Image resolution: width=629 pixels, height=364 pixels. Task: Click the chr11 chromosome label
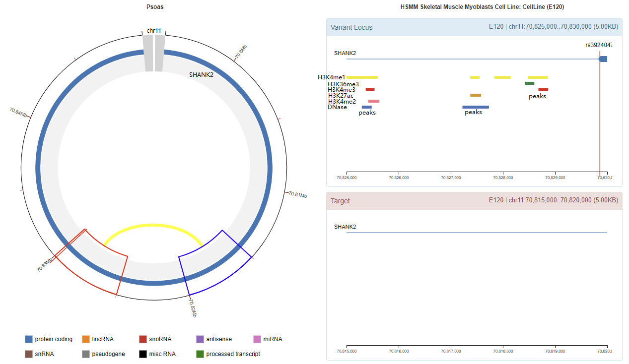click(x=154, y=31)
